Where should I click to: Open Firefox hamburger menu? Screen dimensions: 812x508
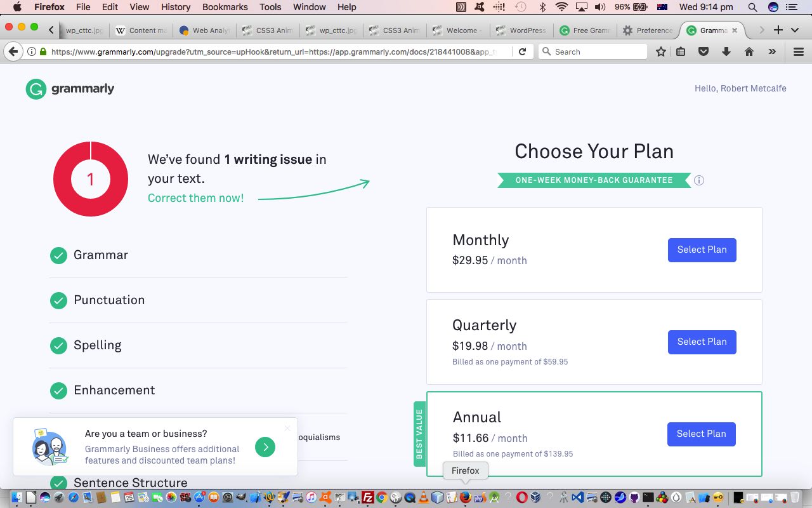click(x=799, y=51)
